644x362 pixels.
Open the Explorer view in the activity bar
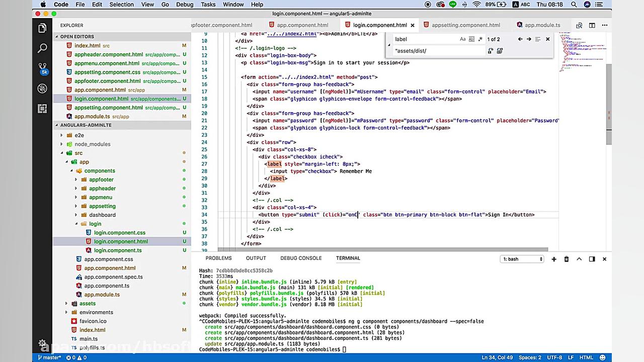click(x=42, y=28)
